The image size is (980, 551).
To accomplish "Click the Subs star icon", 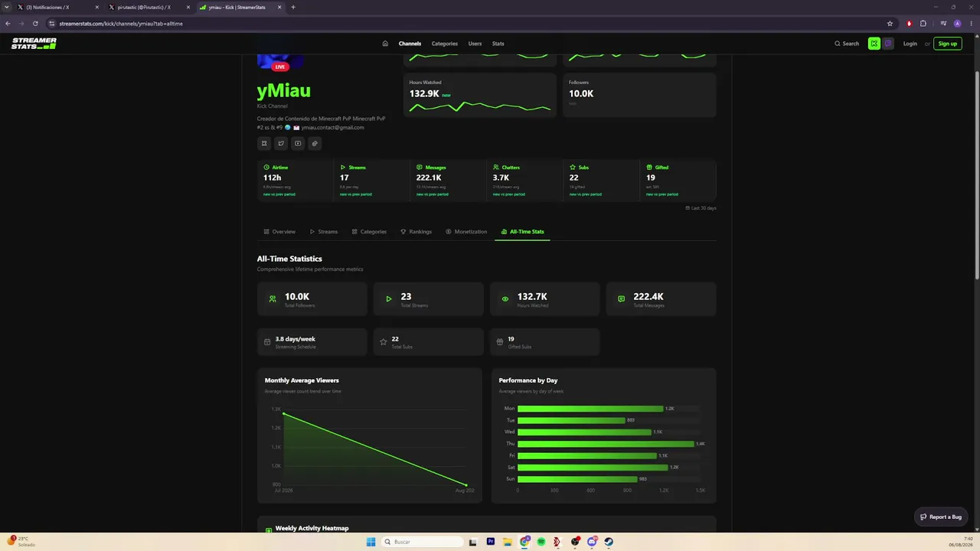I will [x=573, y=167].
